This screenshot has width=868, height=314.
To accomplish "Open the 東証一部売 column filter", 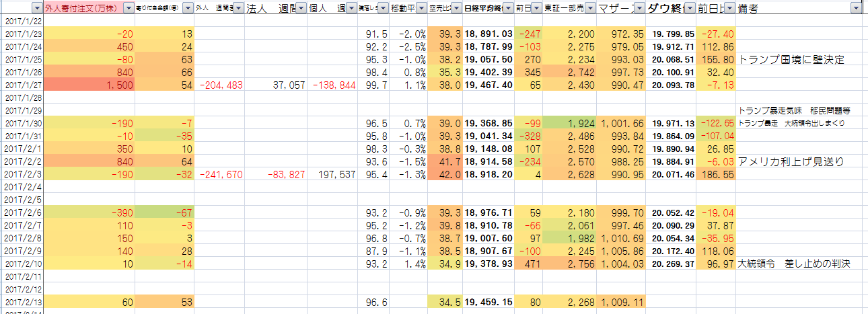I will (x=589, y=8).
